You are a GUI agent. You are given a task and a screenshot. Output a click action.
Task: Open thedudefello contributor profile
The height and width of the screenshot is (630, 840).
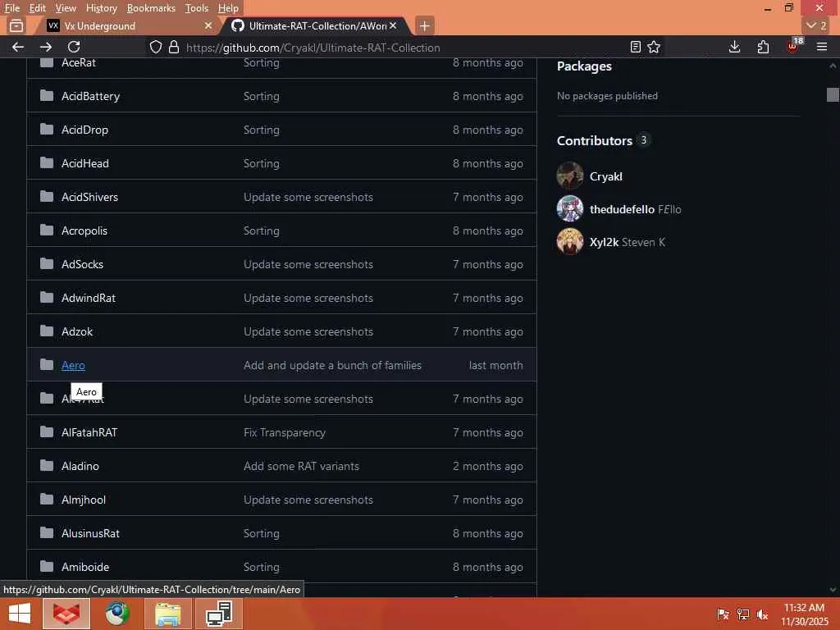(x=622, y=209)
